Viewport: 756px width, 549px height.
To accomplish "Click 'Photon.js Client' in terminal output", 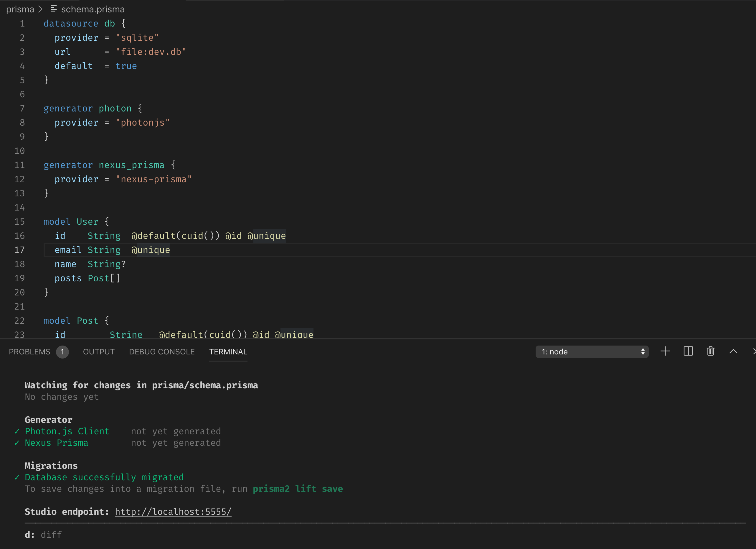I will [67, 431].
